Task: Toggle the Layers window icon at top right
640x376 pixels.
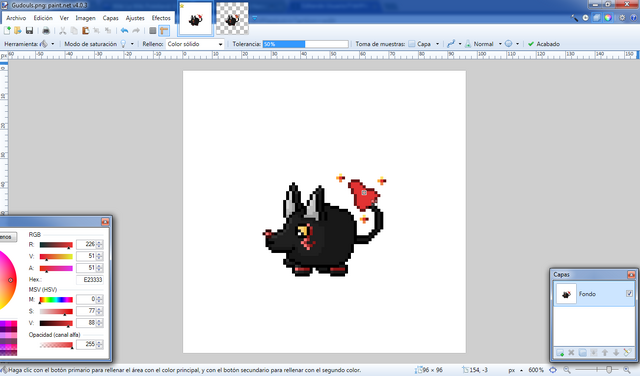Action: 596,18
